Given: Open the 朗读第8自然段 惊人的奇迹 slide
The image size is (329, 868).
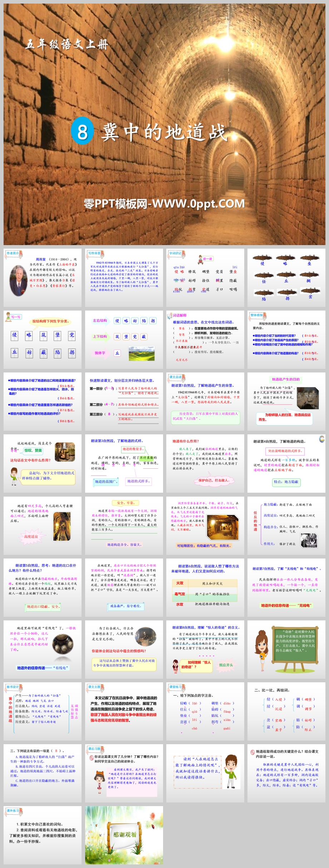Looking at the screenshot, I should click(x=205, y=649).
